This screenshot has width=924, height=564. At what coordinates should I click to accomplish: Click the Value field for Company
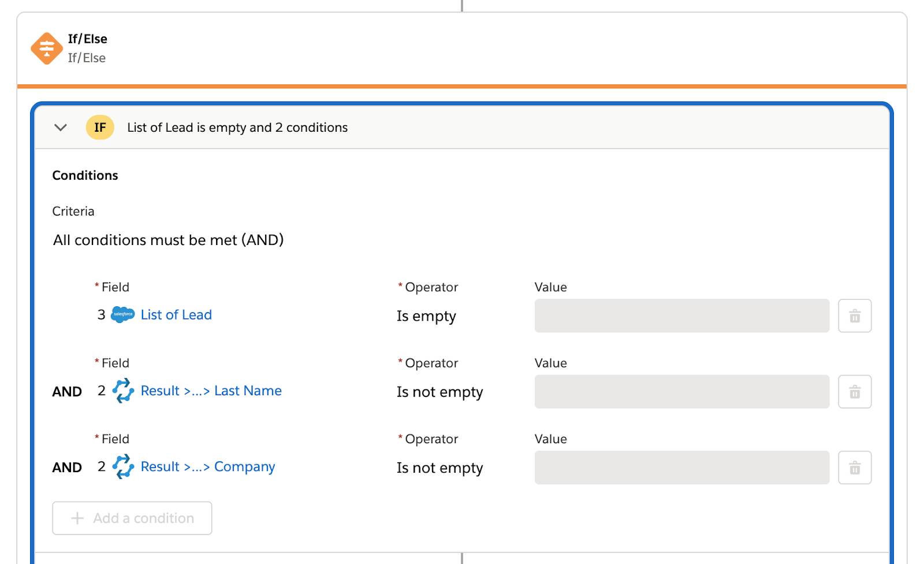point(682,467)
